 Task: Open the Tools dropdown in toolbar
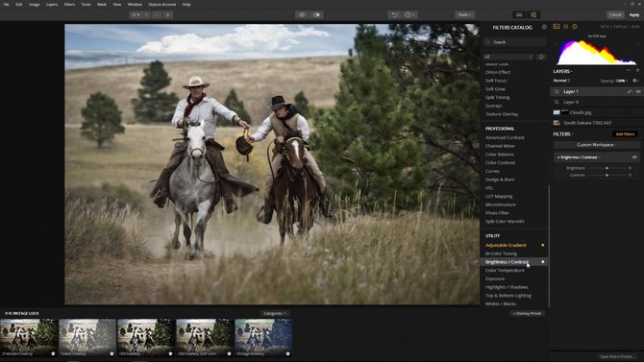[464, 14]
